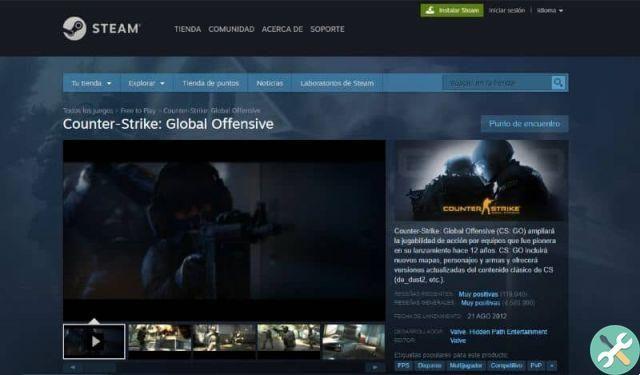Expand the Tu tienda dropdown
This screenshot has width=640, height=375.
[x=91, y=83]
